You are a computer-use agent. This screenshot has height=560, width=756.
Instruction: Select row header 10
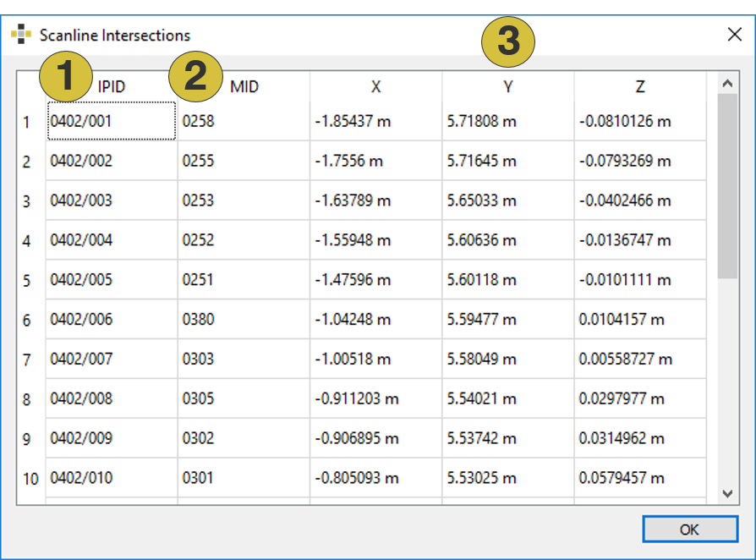click(x=31, y=478)
